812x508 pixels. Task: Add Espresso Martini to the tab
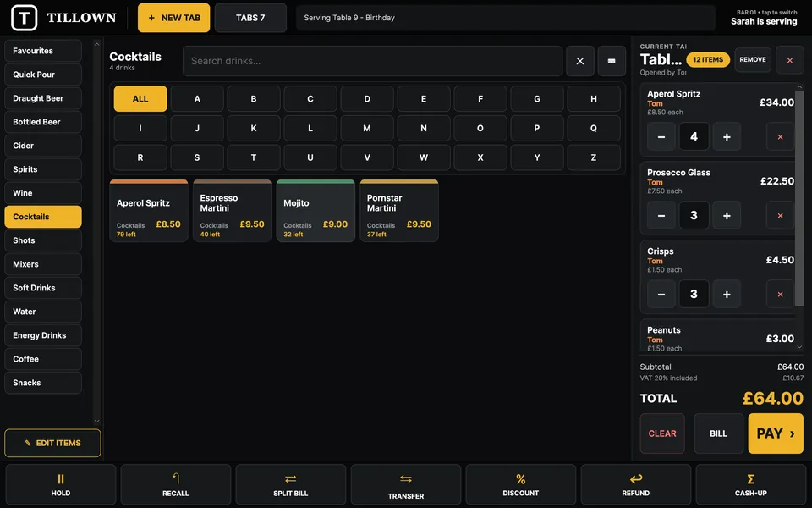click(233, 211)
